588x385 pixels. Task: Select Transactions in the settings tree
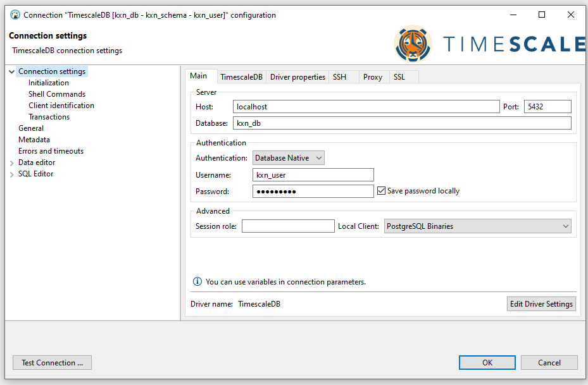[49, 117]
